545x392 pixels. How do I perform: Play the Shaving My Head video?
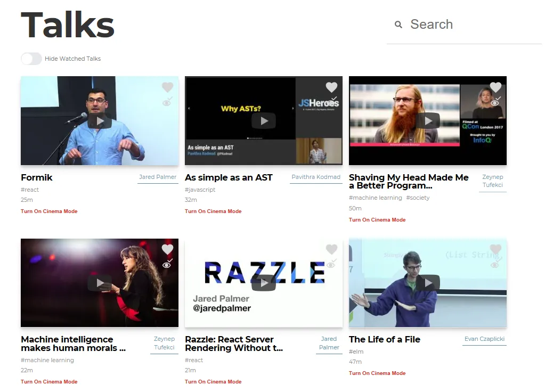[428, 120]
